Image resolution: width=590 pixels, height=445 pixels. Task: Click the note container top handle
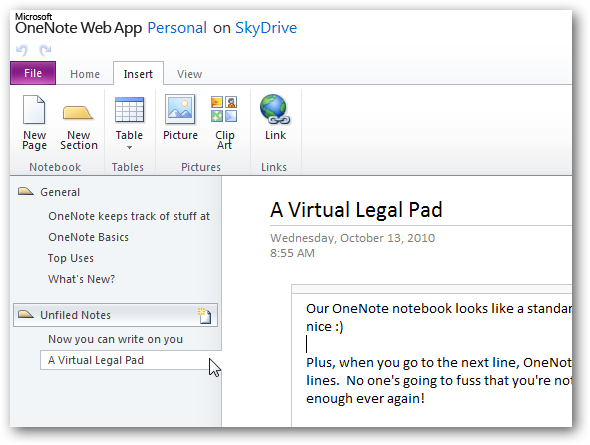pyautogui.click(x=432, y=289)
